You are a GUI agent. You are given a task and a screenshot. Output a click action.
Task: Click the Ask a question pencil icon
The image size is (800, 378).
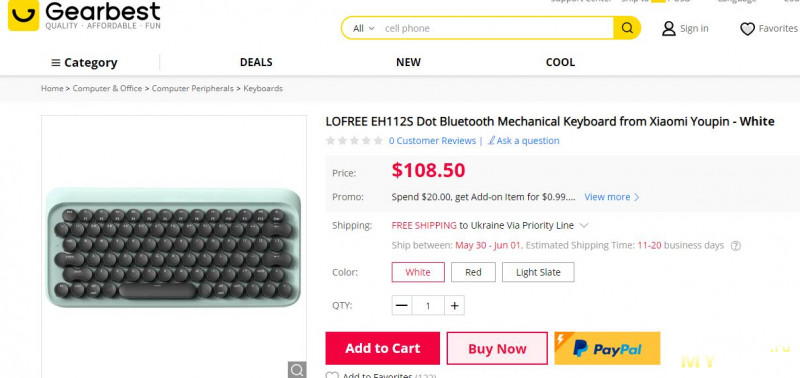point(491,140)
